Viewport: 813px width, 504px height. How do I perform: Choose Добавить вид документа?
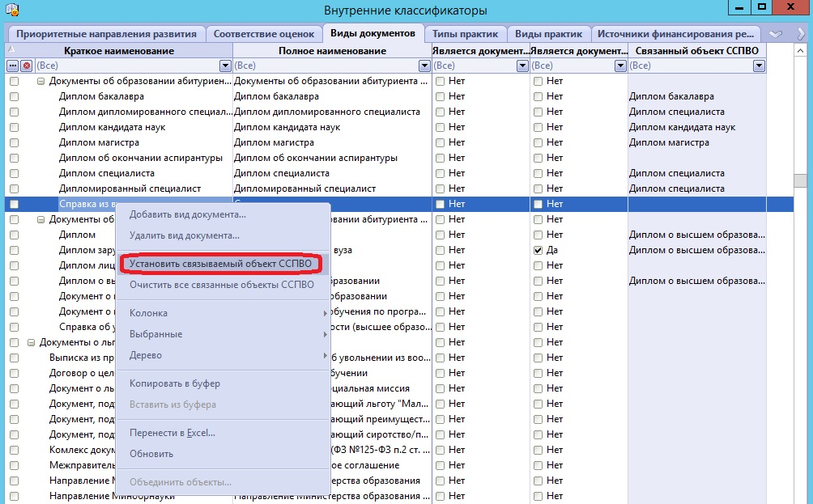pyautogui.click(x=223, y=214)
